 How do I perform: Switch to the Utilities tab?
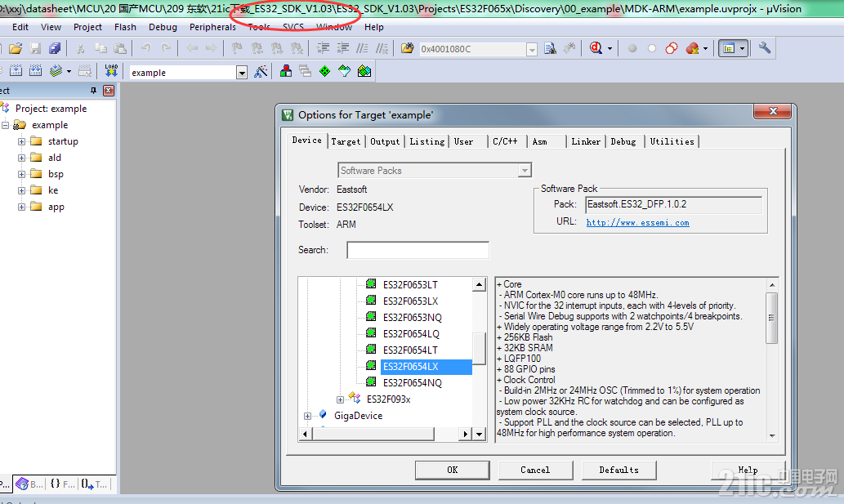point(672,141)
